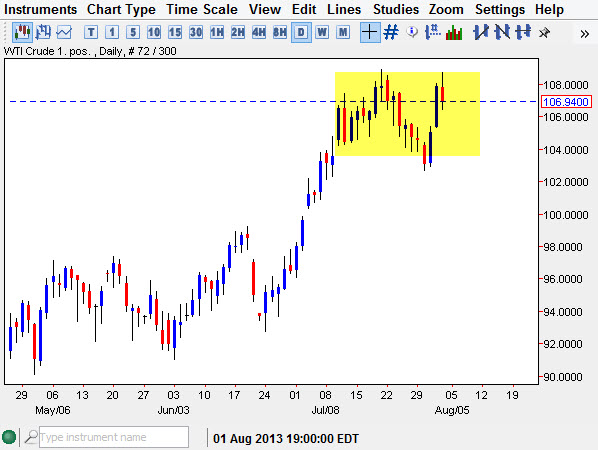Toggle the crosshair cursor tool
Screen dimensions: 598x450
point(370,32)
